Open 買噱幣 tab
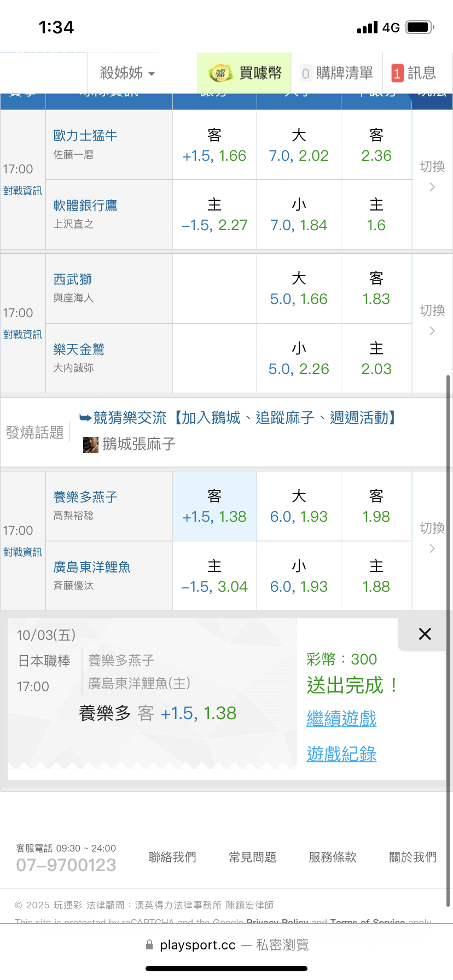This screenshot has height=980, width=453. click(260, 73)
